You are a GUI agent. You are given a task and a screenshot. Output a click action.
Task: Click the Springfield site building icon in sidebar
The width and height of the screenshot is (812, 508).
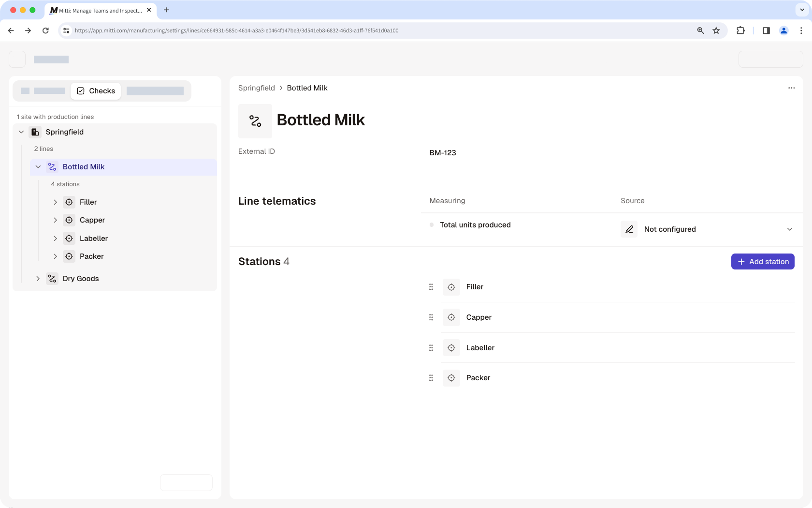point(35,132)
